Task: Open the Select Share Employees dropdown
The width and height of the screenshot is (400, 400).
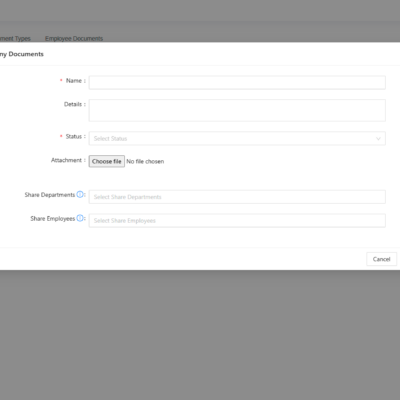Action: (237, 220)
